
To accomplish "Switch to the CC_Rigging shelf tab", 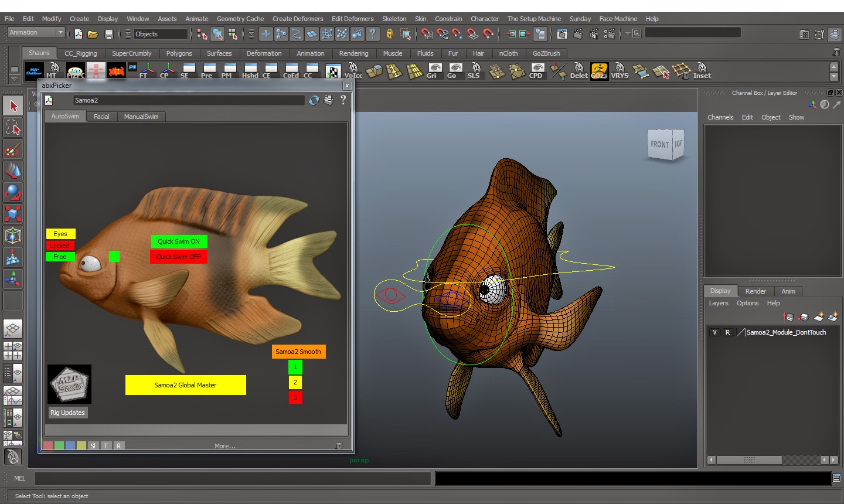I will pos(81,53).
